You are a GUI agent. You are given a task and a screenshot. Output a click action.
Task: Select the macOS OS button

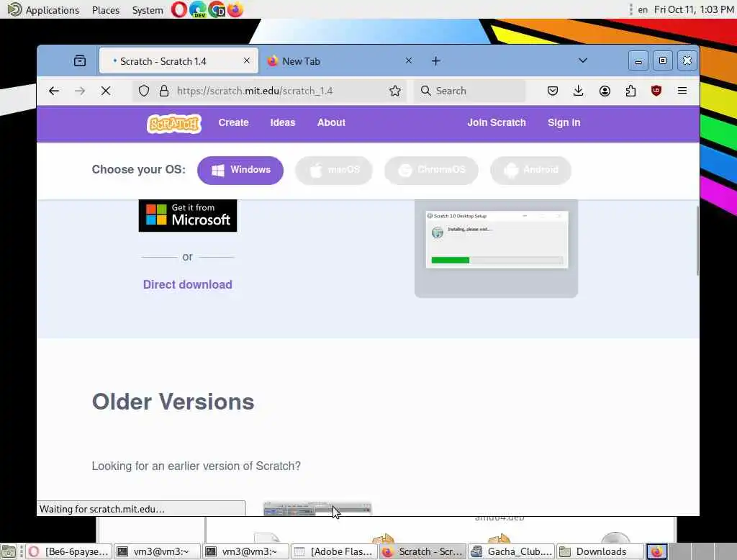pos(334,170)
